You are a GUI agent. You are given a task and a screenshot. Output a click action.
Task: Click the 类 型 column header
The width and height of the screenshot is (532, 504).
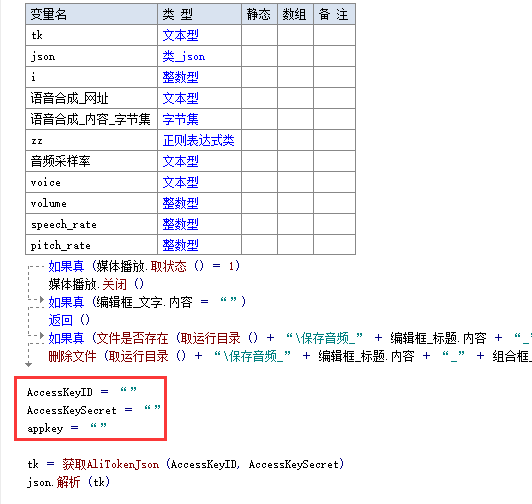(199, 14)
